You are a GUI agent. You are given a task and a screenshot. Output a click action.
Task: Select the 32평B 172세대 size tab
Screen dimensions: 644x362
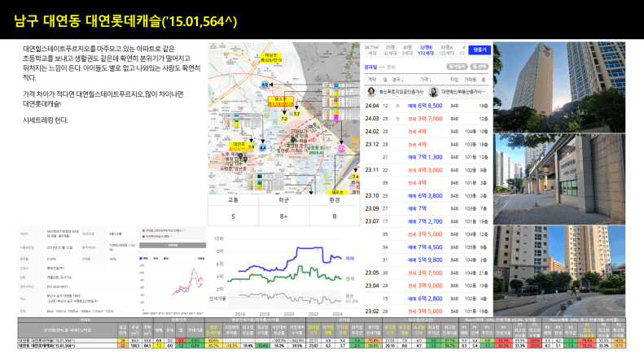pos(426,50)
